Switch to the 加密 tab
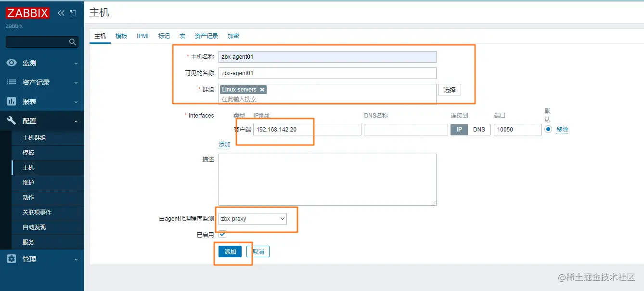 pyautogui.click(x=233, y=36)
